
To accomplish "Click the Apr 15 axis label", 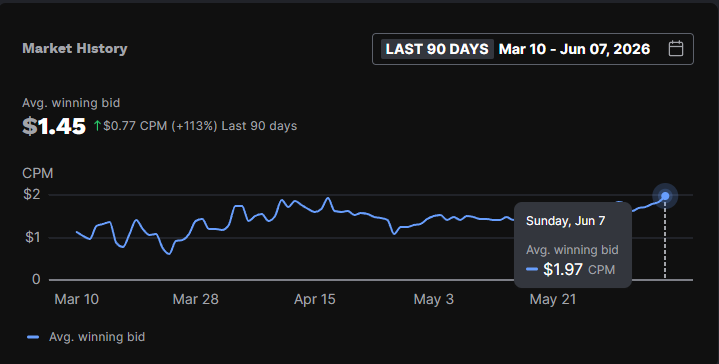I will point(315,299).
